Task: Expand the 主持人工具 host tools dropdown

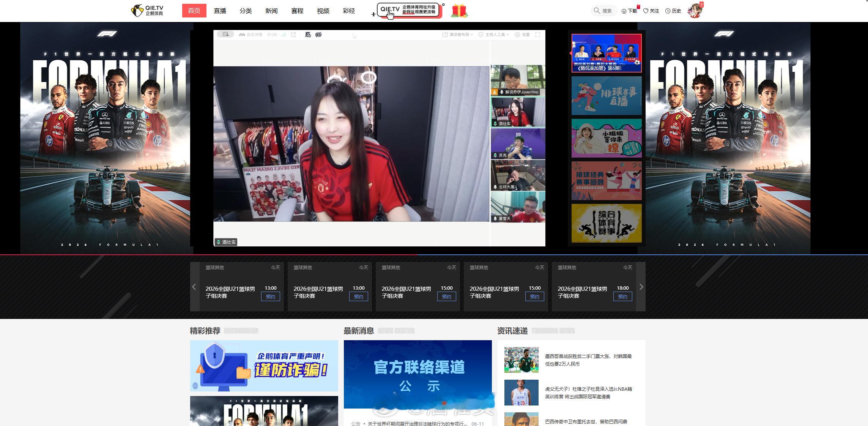Action: 493,35
